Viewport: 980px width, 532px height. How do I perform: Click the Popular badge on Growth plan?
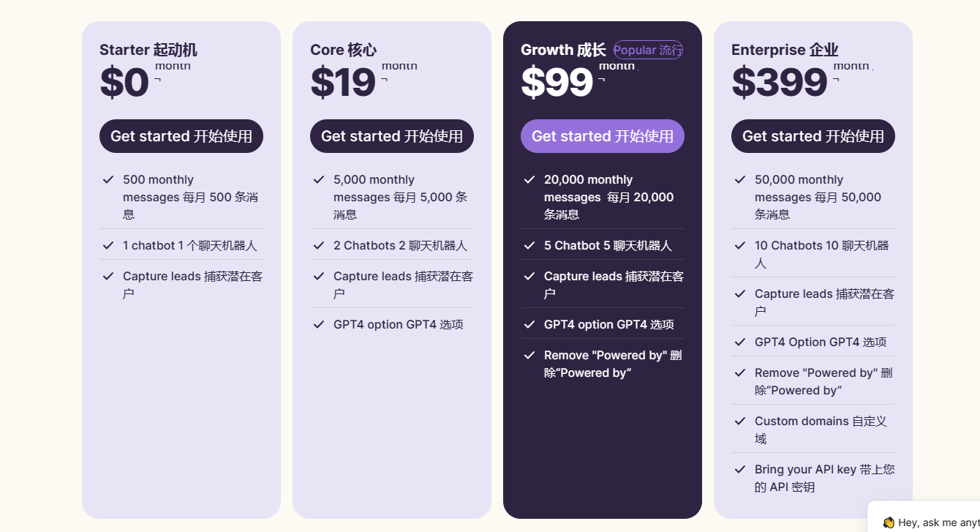pyautogui.click(x=648, y=50)
